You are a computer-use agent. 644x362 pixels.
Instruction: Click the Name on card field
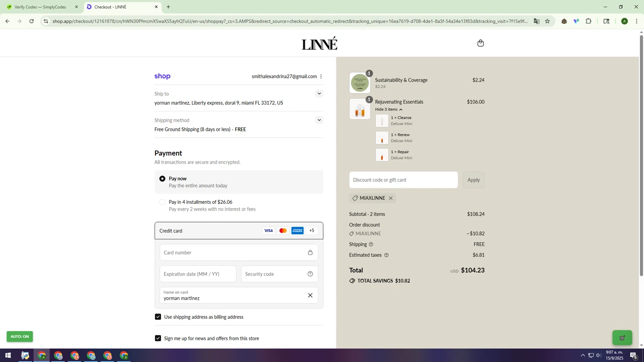pos(239,296)
